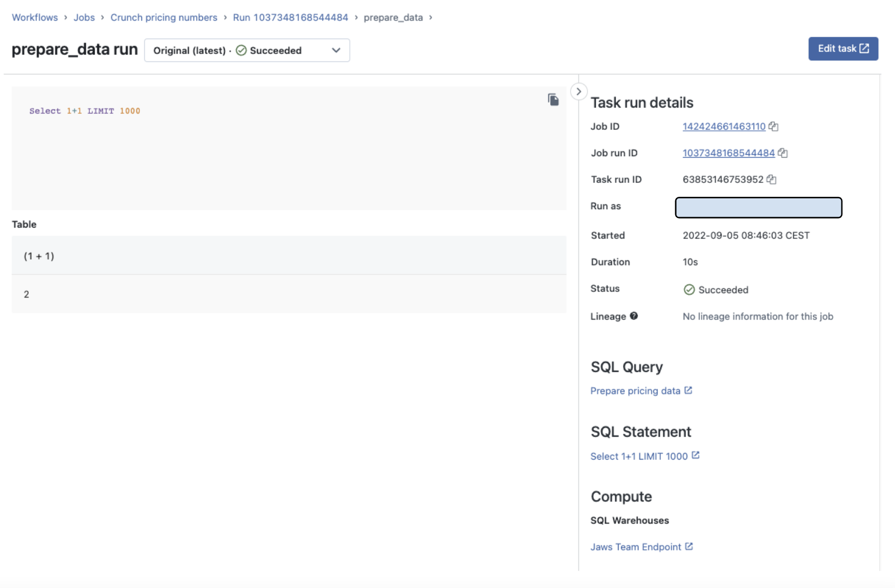
Task: Copy the Job run ID value
Action: (782, 153)
